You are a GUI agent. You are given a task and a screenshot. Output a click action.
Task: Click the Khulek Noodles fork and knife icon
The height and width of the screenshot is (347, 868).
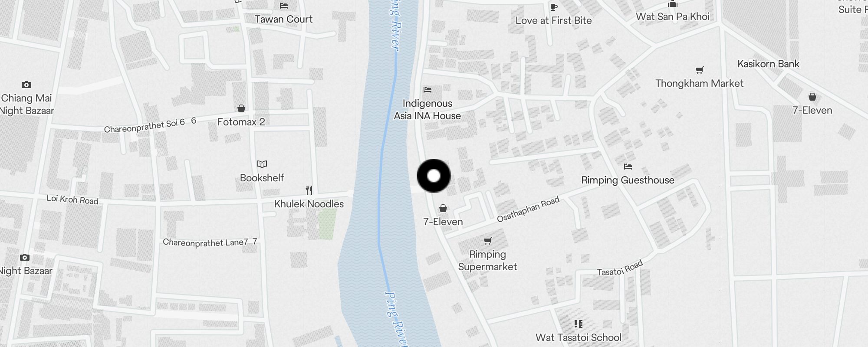point(309,190)
